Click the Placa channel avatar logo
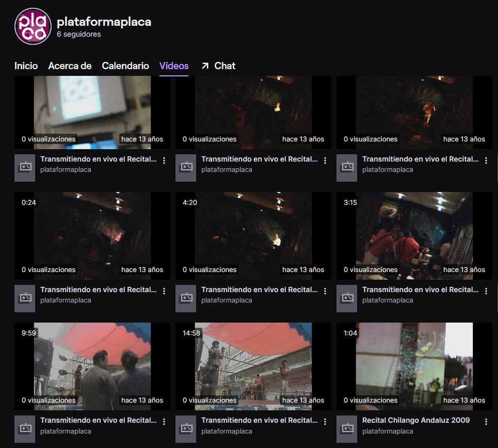The height and width of the screenshot is (448, 498). (x=33, y=27)
